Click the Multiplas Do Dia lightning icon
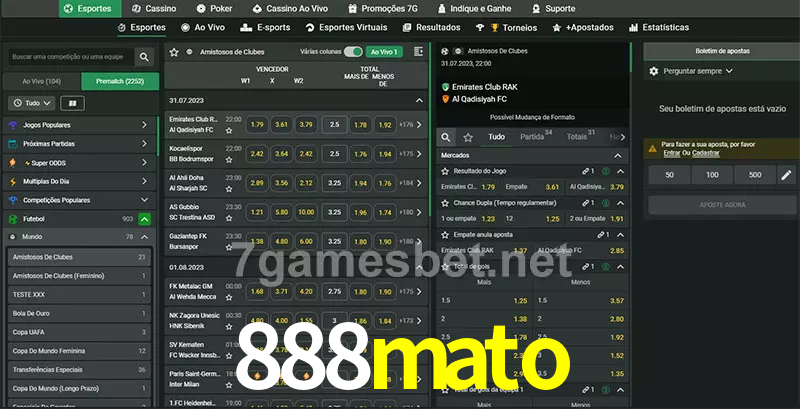This screenshot has width=800, height=409. coord(13,182)
